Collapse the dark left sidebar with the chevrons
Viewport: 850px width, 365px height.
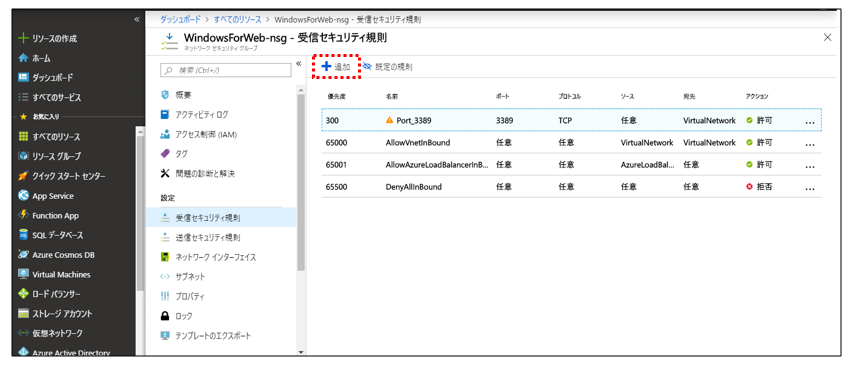pyautogui.click(x=137, y=20)
